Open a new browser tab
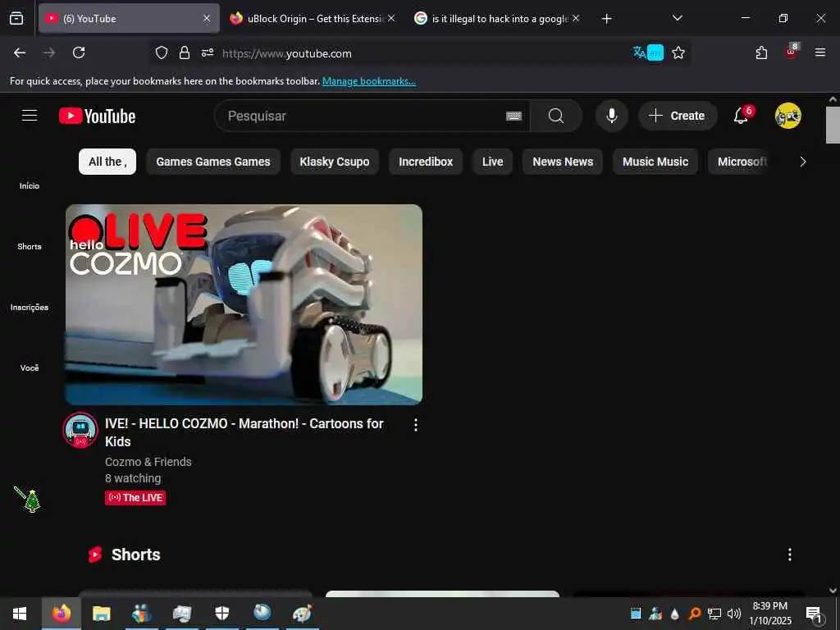Image resolution: width=840 pixels, height=630 pixels. [x=606, y=19]
